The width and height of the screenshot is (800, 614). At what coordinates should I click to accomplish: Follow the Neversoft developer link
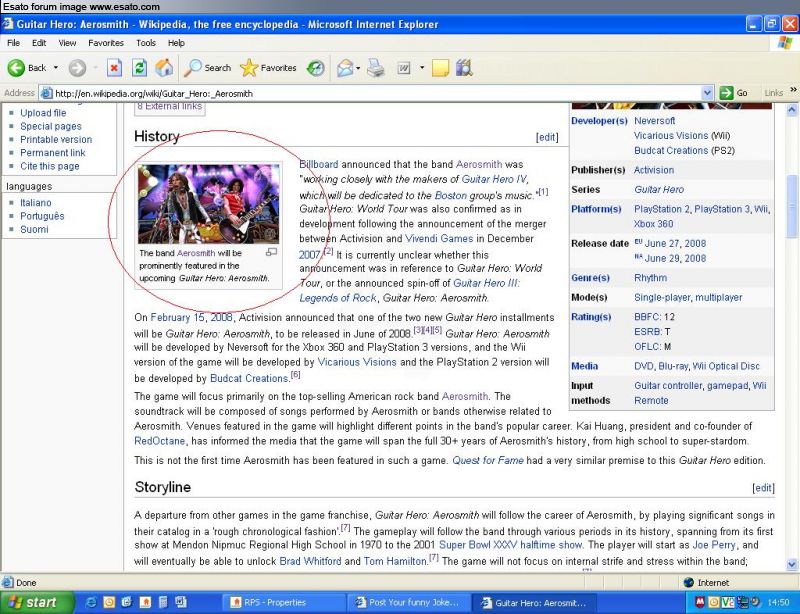click(654, 120)
